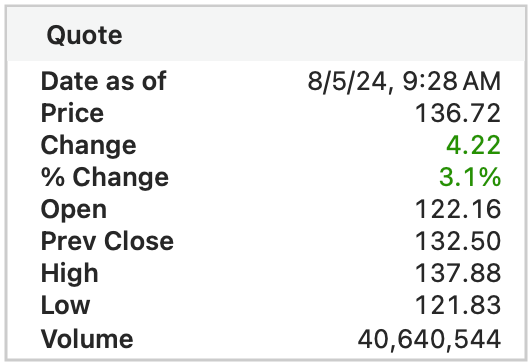The image size is (530, 364).
Task: Click the Prev Close label
Action: [107, 241]
